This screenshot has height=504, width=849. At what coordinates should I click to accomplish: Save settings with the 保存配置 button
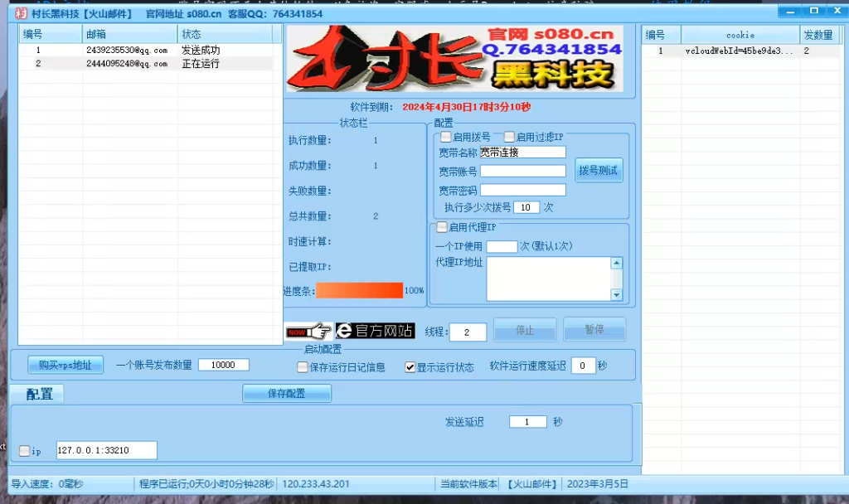(x=287, y=393)
